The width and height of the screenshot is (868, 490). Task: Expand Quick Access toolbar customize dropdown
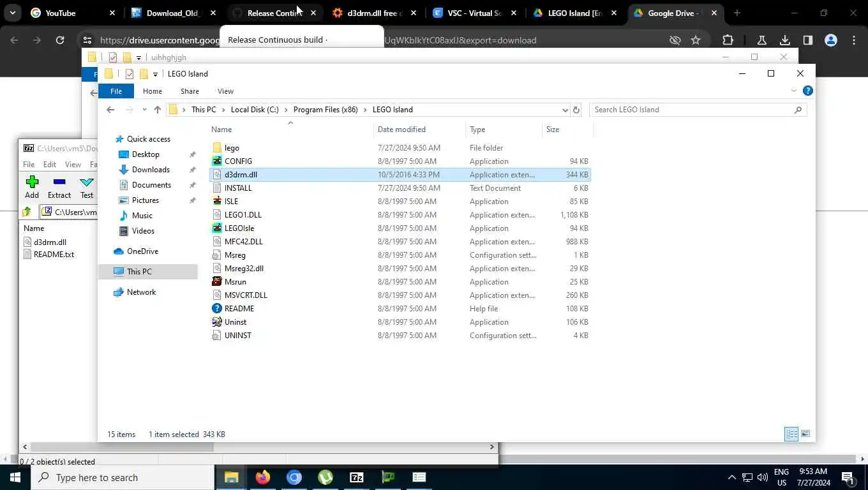pos(155,74)
